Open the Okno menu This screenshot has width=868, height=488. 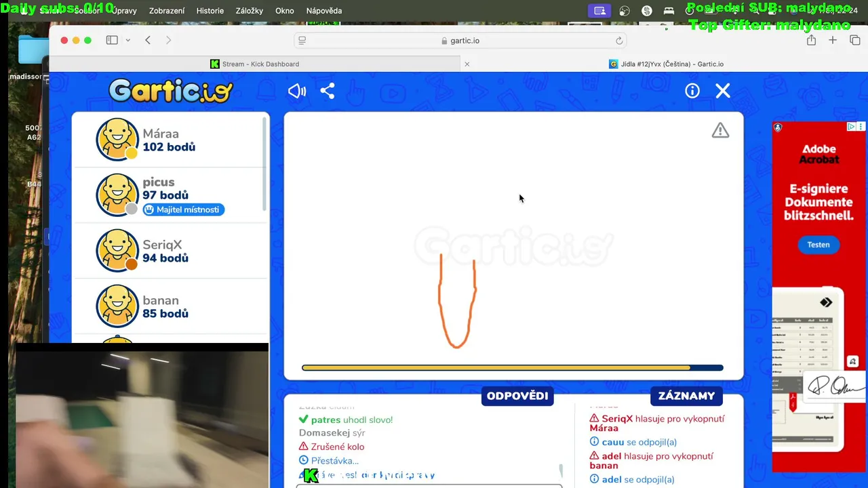tap(285, 11)
